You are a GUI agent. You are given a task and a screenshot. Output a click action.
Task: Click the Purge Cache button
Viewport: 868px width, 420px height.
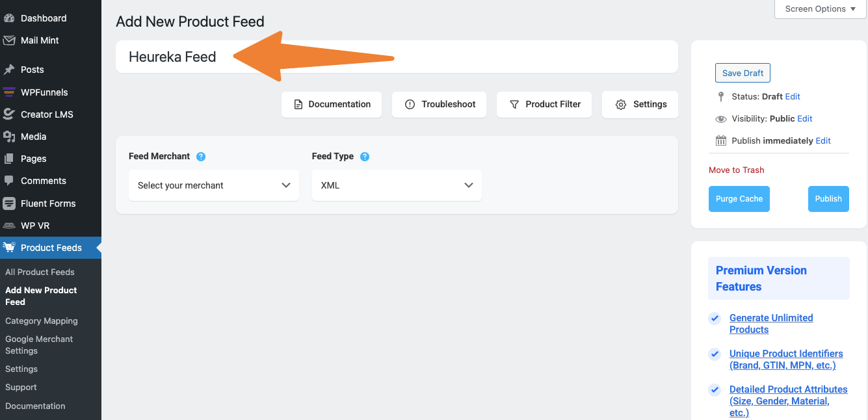tap(739, 199)
